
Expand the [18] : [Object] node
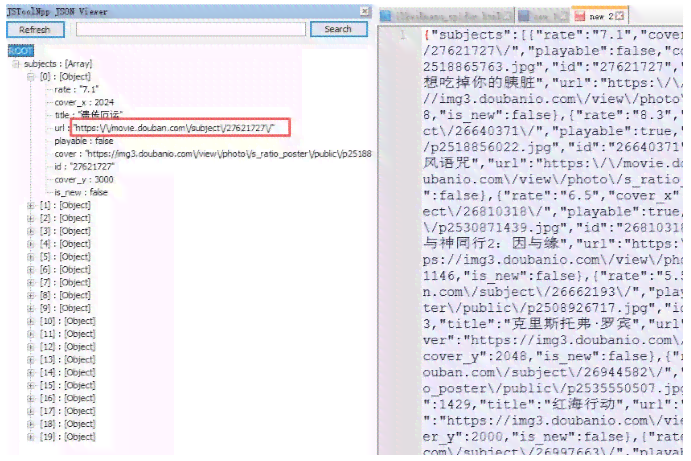point(31,424)
